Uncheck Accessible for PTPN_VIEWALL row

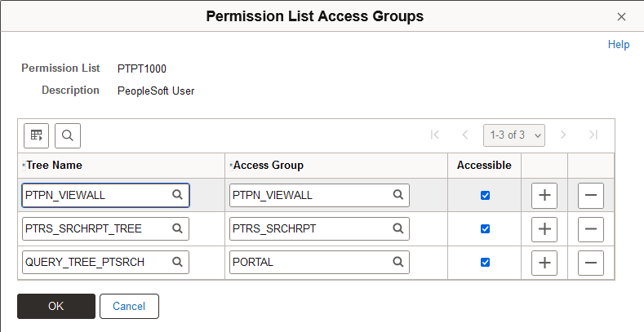[x=486, y=196]
